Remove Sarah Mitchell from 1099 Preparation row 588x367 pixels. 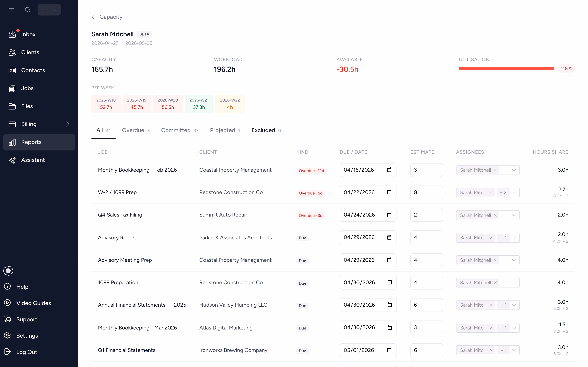click(495, 283)
